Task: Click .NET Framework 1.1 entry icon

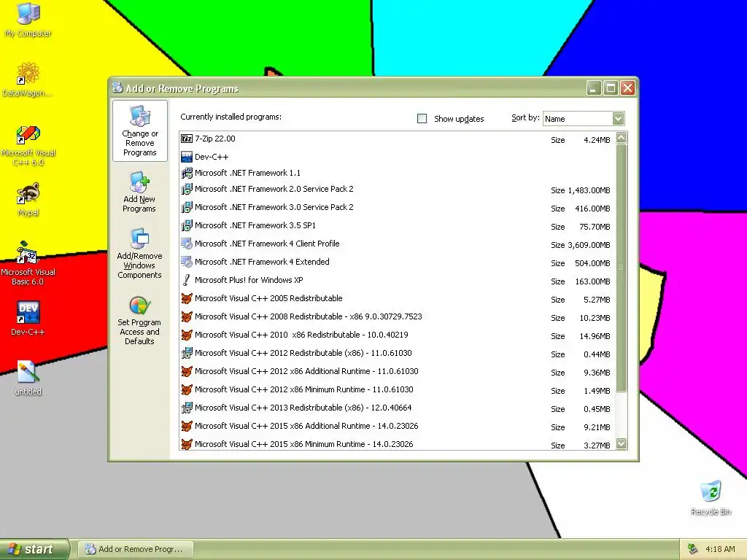Action: (x=187, y=173)
